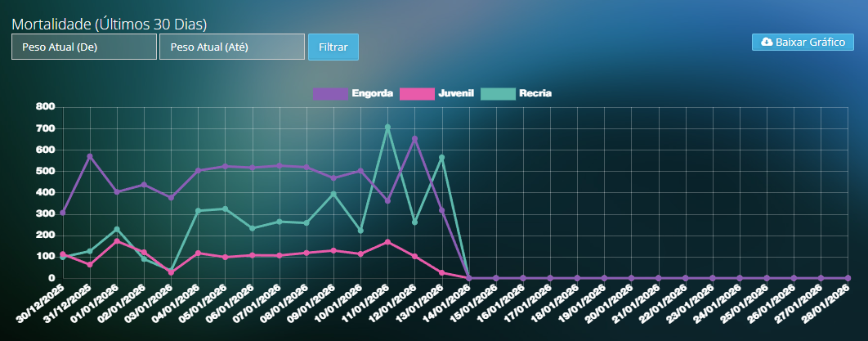Click the Engorda data point on 31/12/2025
Screen dimensions: 868x341
click(90, 156)
